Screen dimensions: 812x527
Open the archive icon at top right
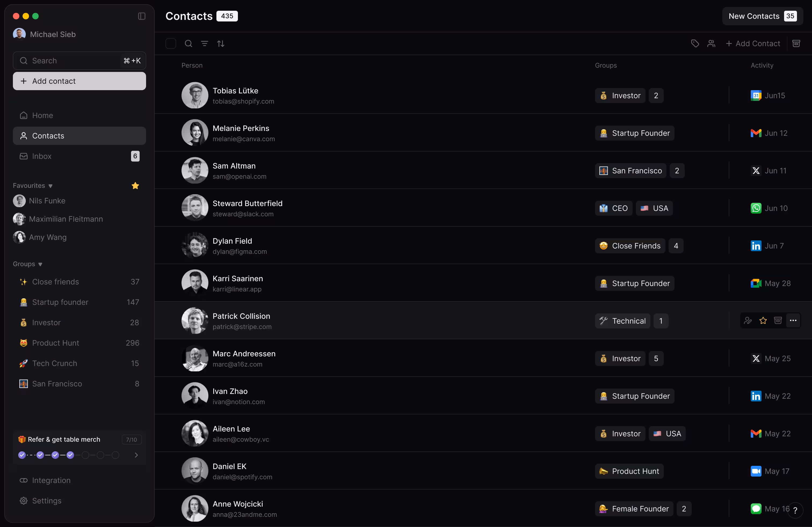click(x=797, y=44)
